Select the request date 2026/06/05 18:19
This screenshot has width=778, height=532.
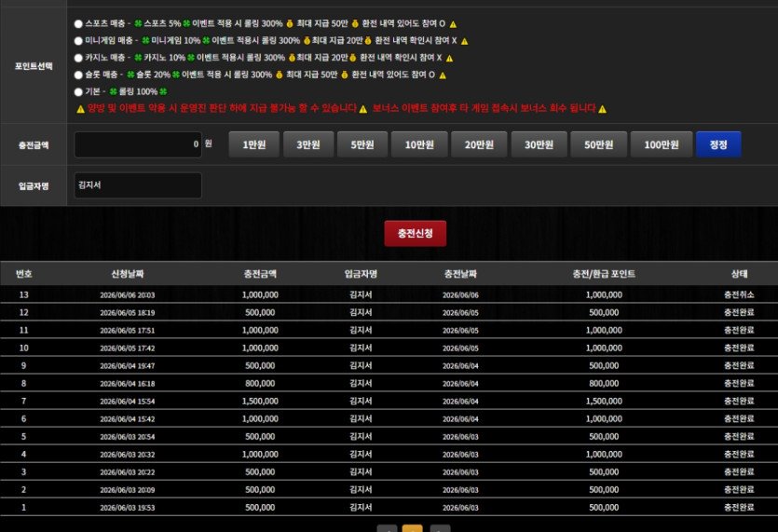128,313
